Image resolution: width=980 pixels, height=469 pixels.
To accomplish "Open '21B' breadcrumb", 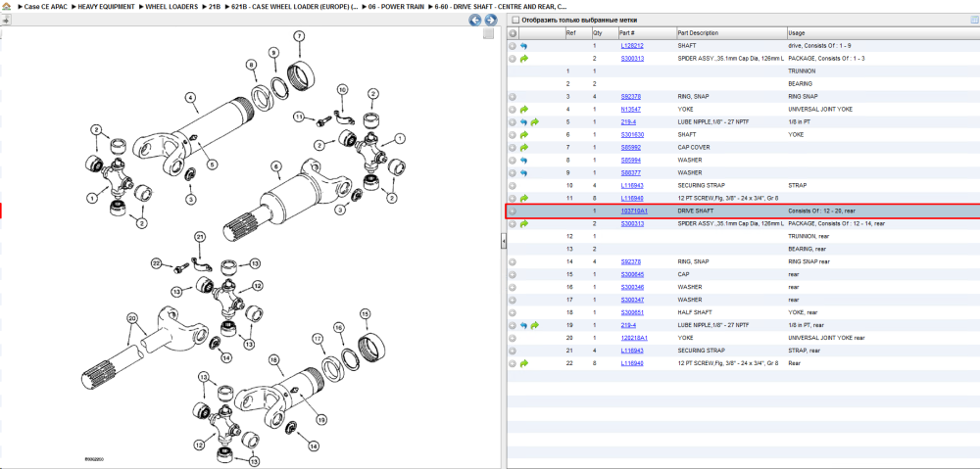I will [215, 6].
